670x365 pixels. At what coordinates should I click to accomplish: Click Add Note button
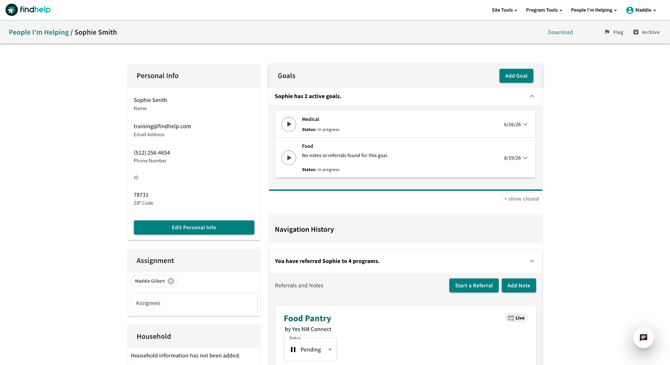[x=518, y=286]
